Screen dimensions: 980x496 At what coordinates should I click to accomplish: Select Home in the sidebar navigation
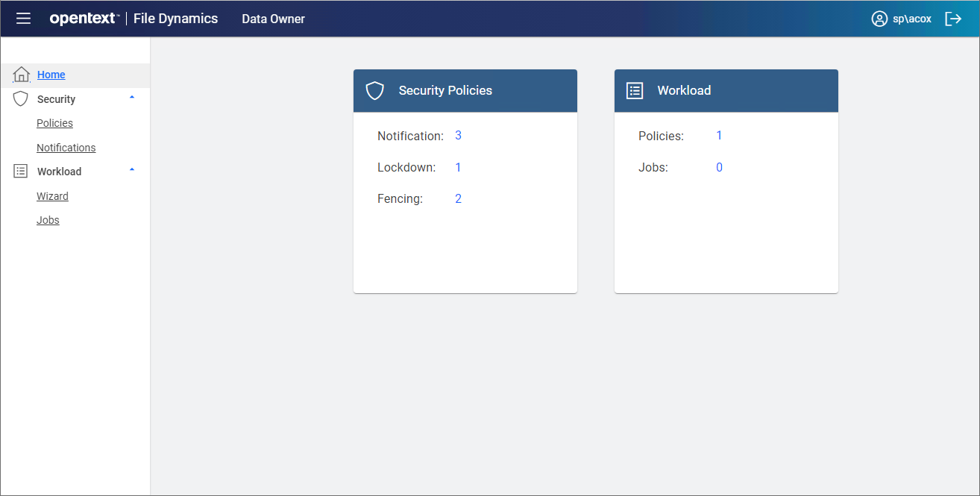click(x=51, y=74)
